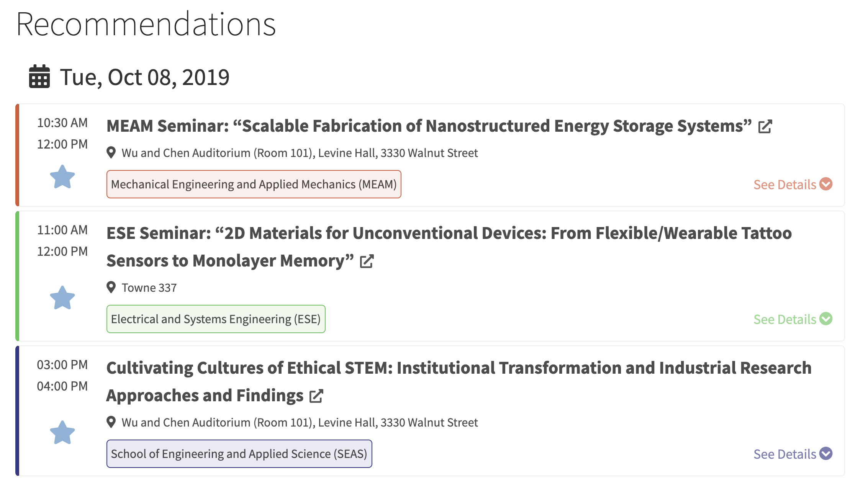Select the Electrical and Systems Engineering tag
This screenshot has height=497, width=868.
216,319
